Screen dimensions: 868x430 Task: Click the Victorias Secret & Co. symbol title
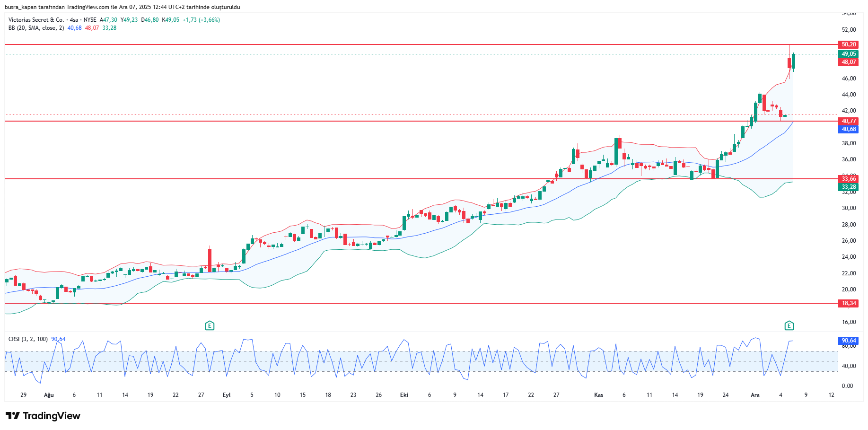[36, 20]
